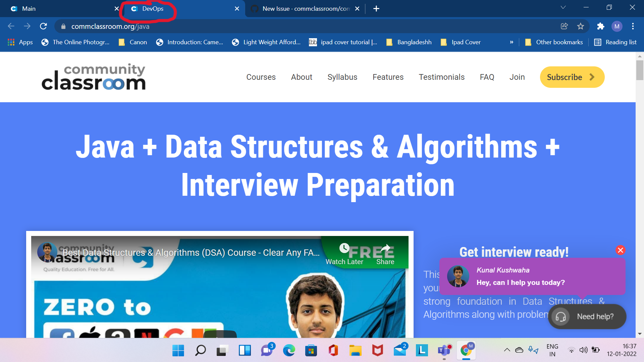Open Microsoft Edge from taskbar
644x362 pixels.
[289, 351]
